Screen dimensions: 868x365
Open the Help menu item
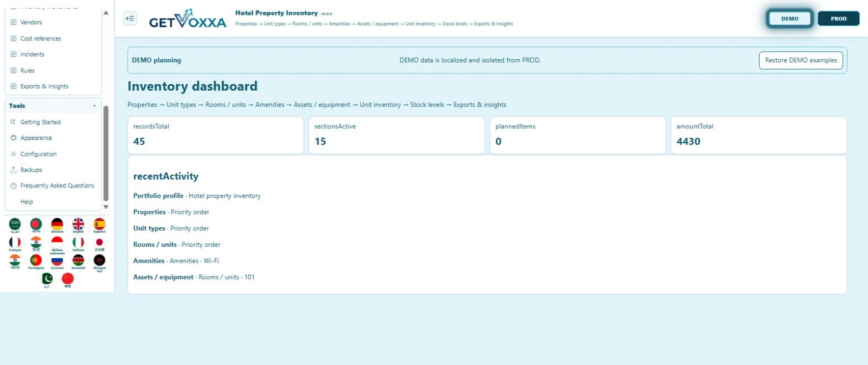point(27,202)
